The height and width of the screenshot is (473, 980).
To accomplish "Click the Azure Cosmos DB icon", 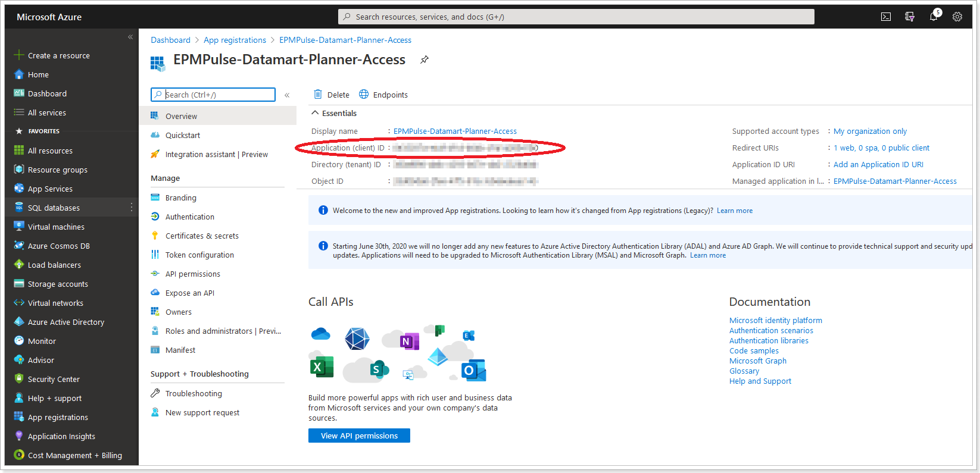I will point(19,246).
